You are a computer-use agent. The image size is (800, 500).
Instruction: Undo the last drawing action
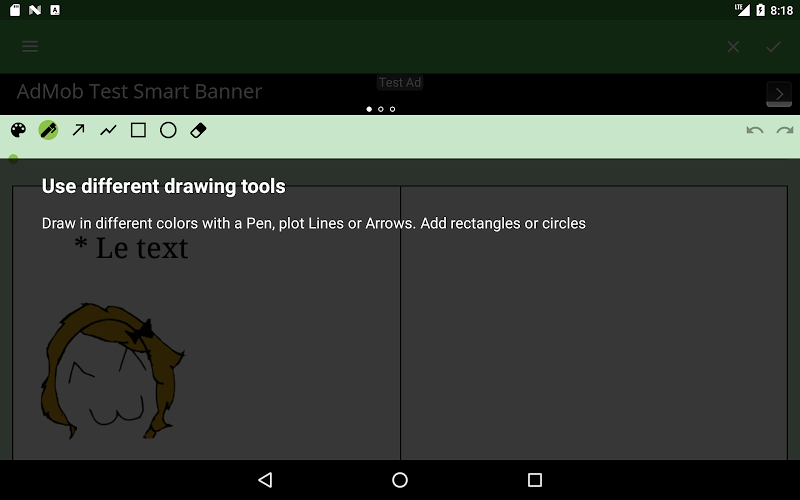(755, 130)
